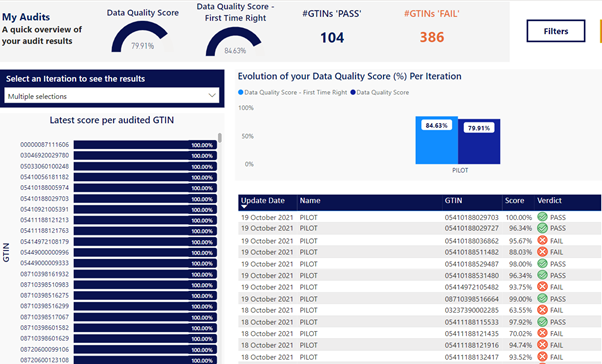602x364 pixels.
Task: Select the bar for GTIN 03046920029780
Action: [x=145, y=156]
